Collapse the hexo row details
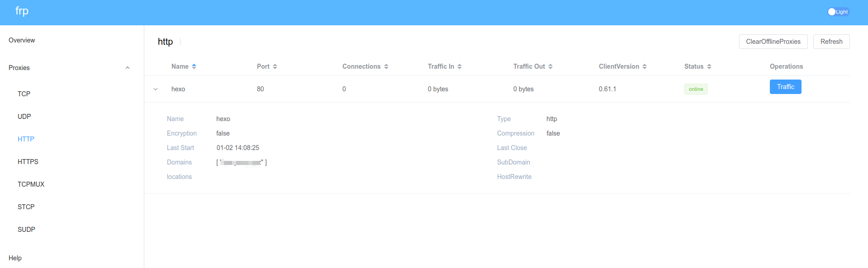This screenshot has height=268, width=868. pyautogui.click(x=156, y=89)
